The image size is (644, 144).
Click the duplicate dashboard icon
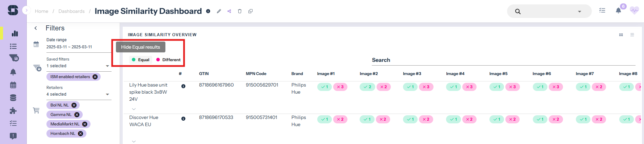point(250,11)
